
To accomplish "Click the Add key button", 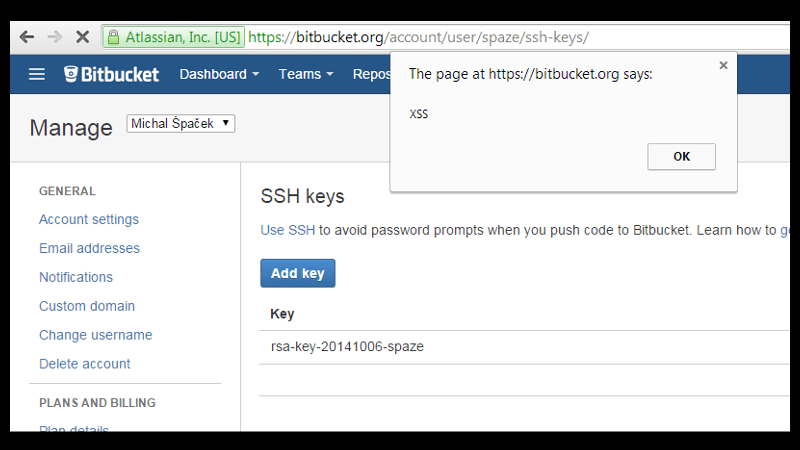I will 297,273.
